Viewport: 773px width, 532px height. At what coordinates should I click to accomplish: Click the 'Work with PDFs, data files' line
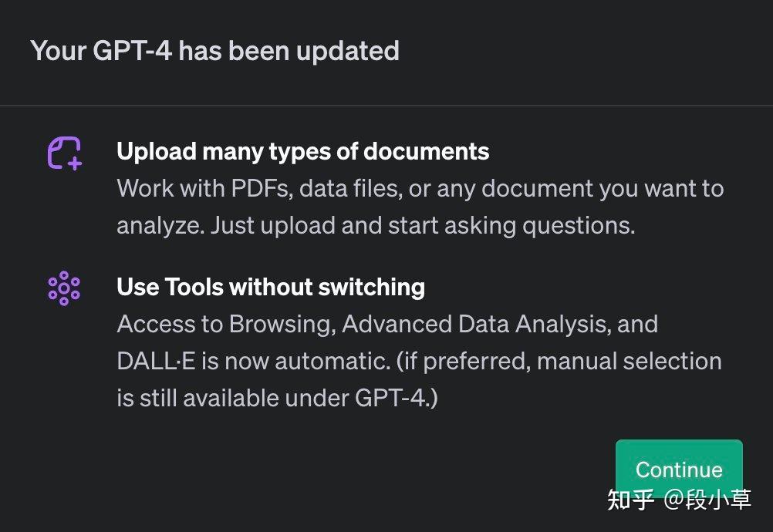pos(420,188)
